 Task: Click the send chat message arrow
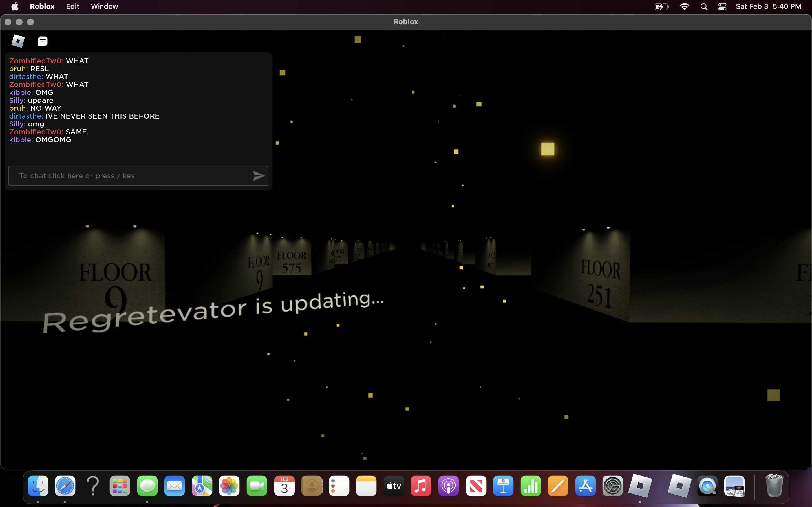(x=258, y=176)
